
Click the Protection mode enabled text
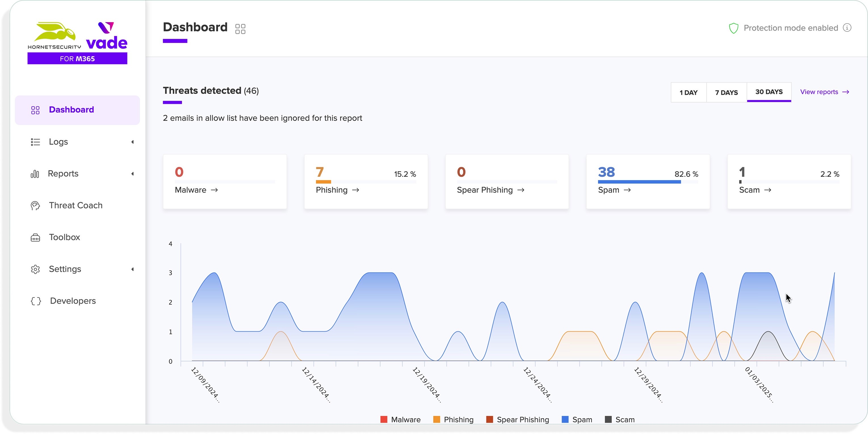[x=791, y=28]
